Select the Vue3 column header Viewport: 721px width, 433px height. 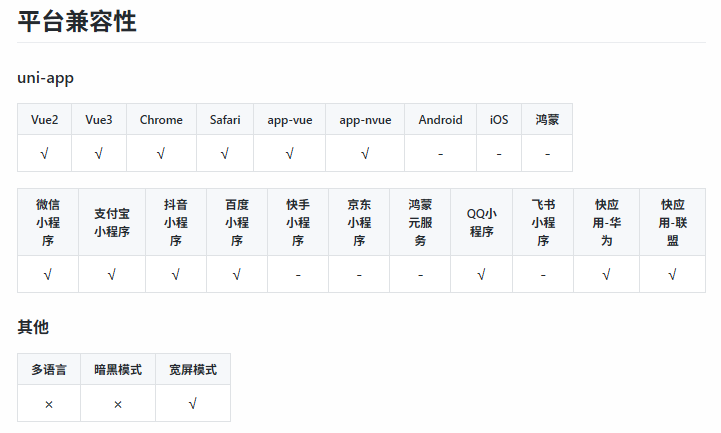pyautogui.click(x=99, y=120)
